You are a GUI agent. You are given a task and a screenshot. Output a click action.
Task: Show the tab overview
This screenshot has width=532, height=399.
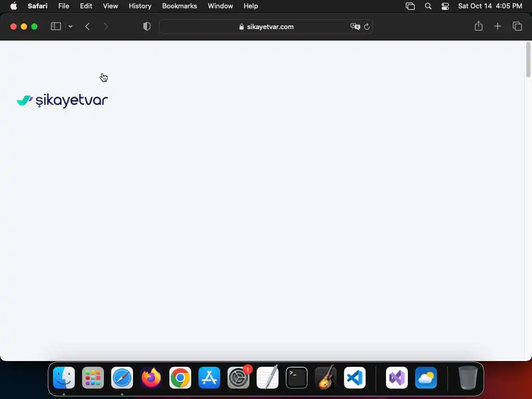517,26
